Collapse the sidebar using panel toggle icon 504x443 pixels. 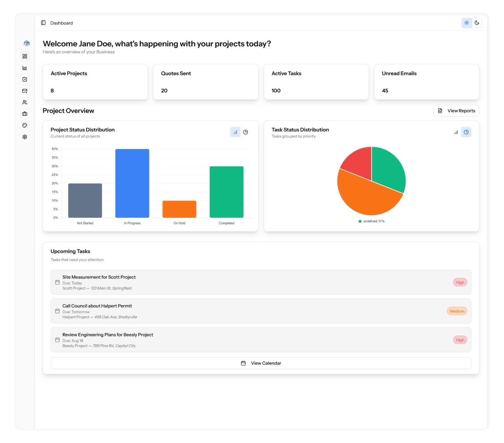[43, 23]
